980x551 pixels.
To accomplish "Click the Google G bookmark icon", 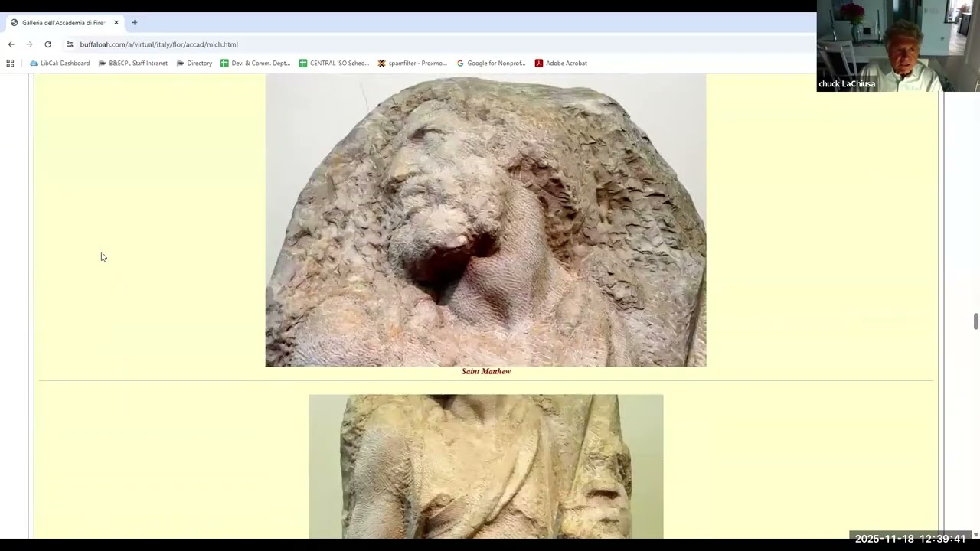I will (460, 64).
